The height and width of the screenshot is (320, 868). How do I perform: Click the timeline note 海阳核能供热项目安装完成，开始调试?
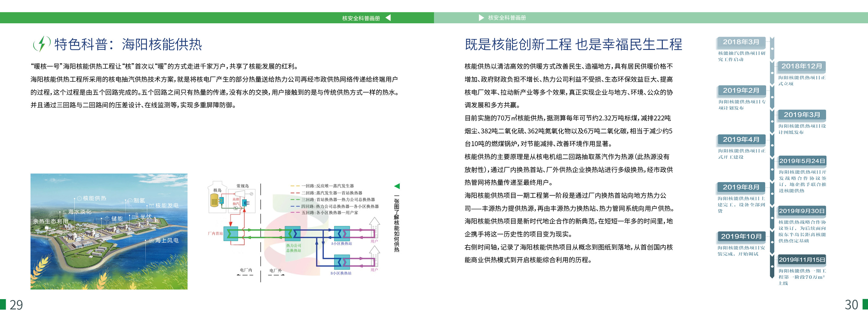tap(741, 251)
